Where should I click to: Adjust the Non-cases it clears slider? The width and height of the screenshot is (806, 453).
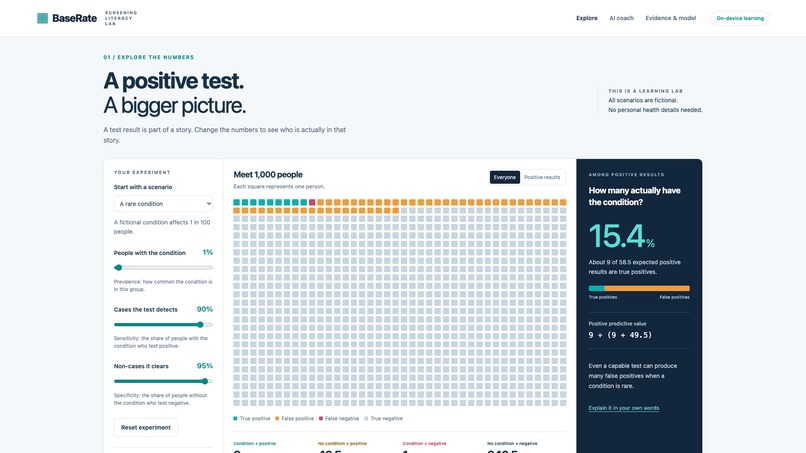click(163, 381)
